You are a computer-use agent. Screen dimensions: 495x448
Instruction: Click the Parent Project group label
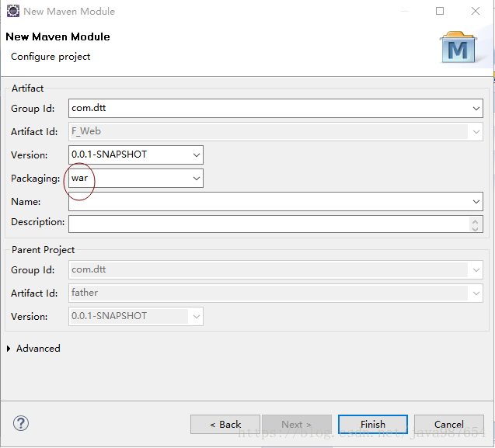43,250
